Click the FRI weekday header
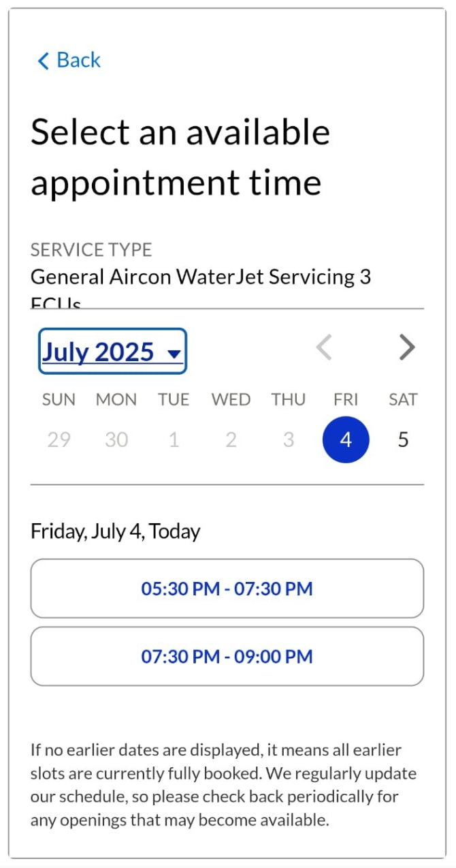This screenshot has height=868, width=456. tap(346, 400)
